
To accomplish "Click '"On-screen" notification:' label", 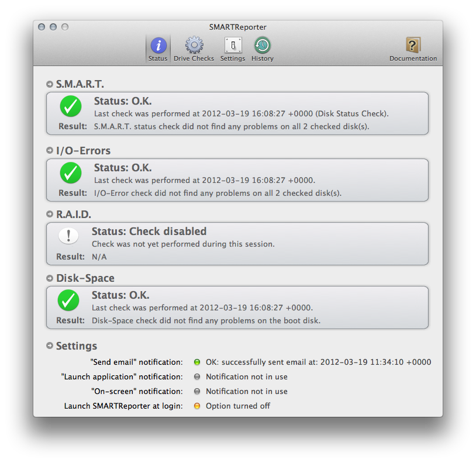I will [137, 392].
